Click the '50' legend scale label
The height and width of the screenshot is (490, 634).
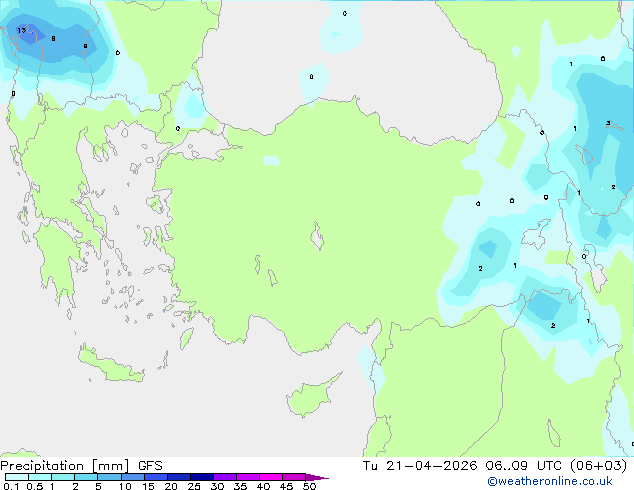tap(309, 486)
